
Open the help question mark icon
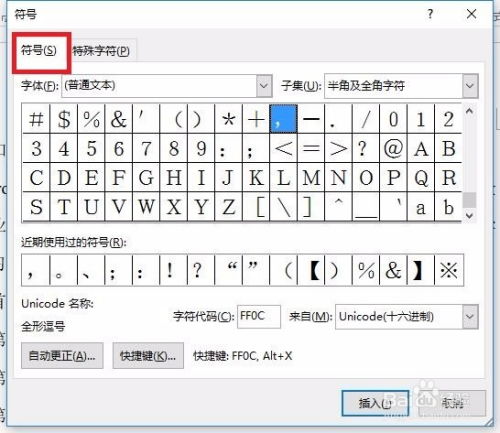[430, 14]
